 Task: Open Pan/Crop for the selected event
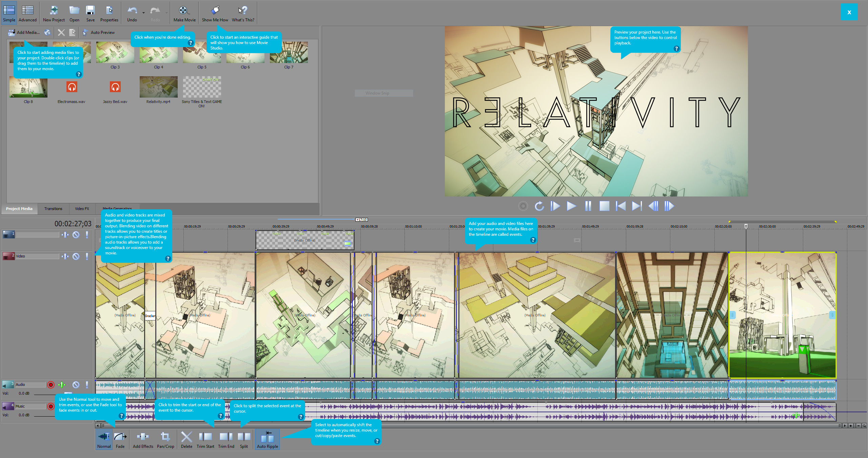pos(165,439)
